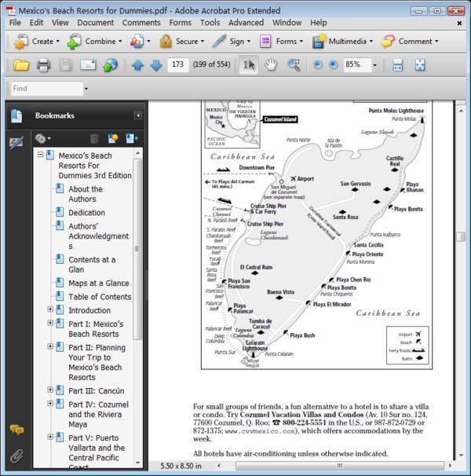Viewport: 471px width, 476px height.
Task: Expand the Introduction bookmark
Action: click(x=50, y=310)
